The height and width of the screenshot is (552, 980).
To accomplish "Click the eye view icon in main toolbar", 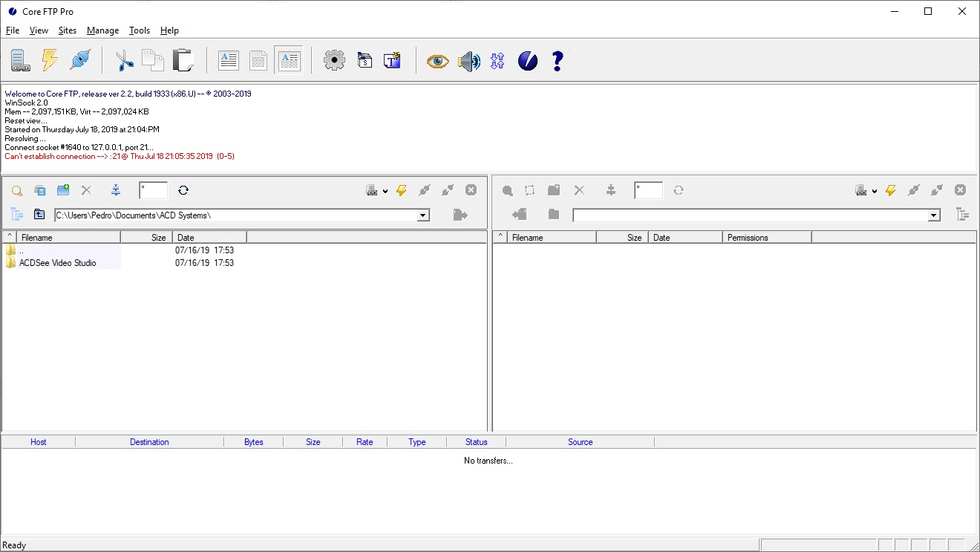I will tap(437, 61).
